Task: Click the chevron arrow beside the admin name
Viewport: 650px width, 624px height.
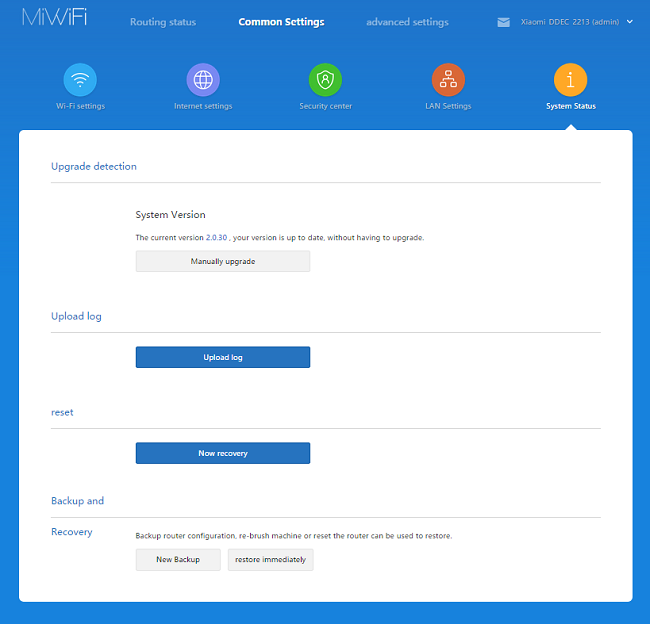Action: tap(629, 22)
